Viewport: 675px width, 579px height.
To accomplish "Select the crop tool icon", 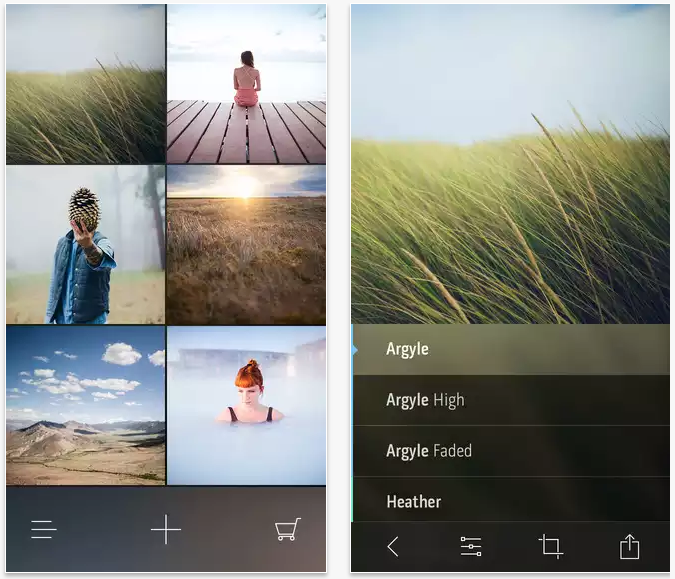I will coord(550,546).
